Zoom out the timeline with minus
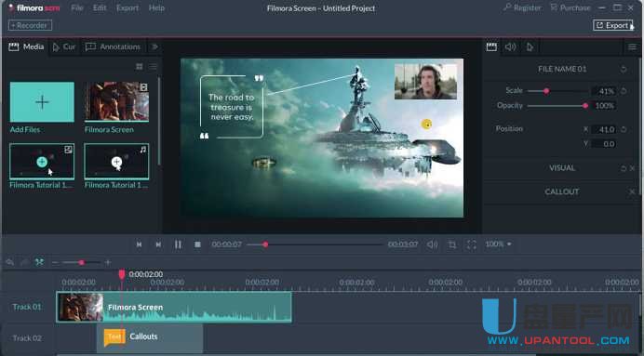Screen dimensions: 644x356 56,262
